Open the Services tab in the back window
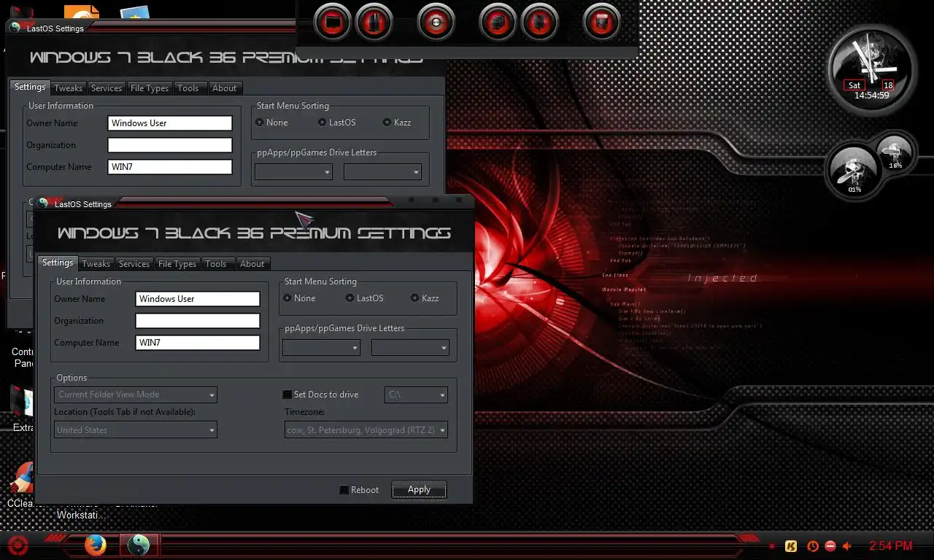Viewport: 934px width, 560px height. [x=107, y=88]
